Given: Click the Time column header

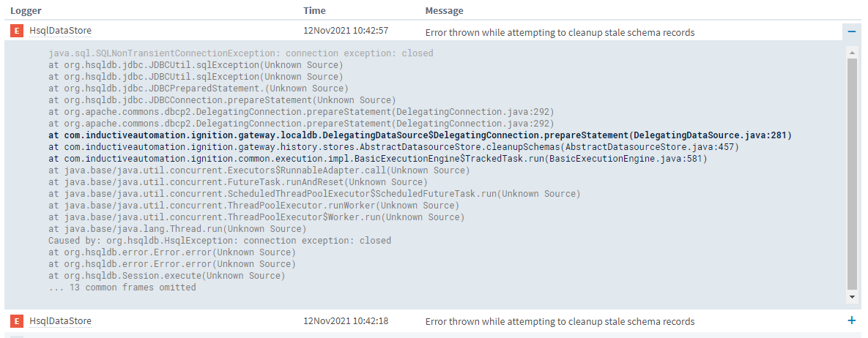Looking at the screenshot, I should (x=314, y=10).
